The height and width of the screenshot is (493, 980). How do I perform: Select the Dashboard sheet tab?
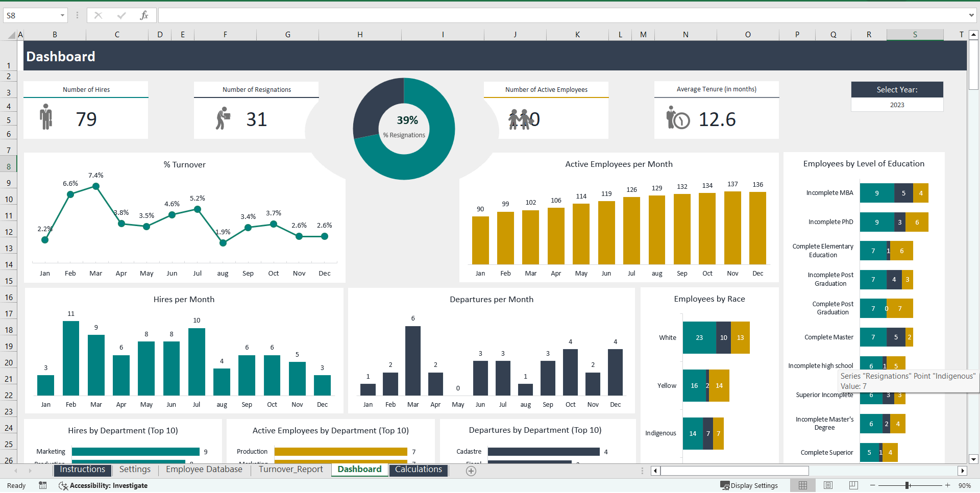(359, 470)
